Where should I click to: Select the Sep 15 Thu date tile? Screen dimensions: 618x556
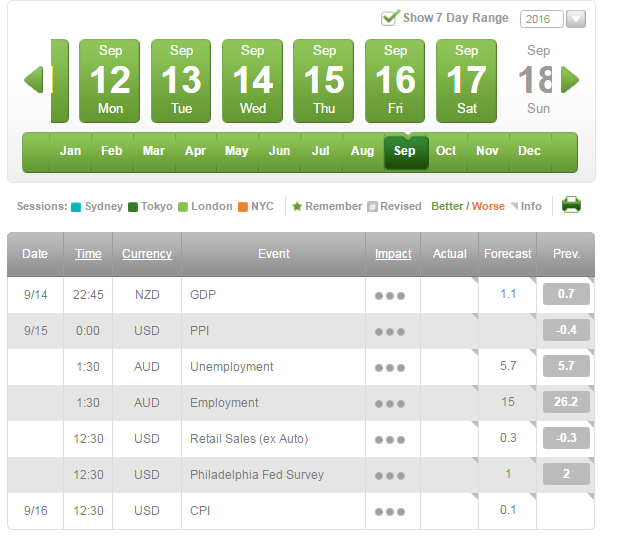tap(324, 81)
